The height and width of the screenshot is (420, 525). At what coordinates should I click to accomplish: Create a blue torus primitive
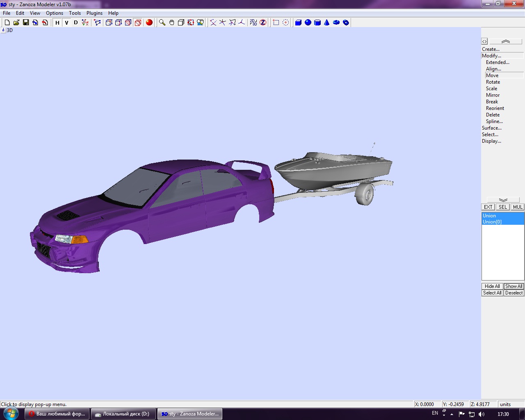[336, 23]
